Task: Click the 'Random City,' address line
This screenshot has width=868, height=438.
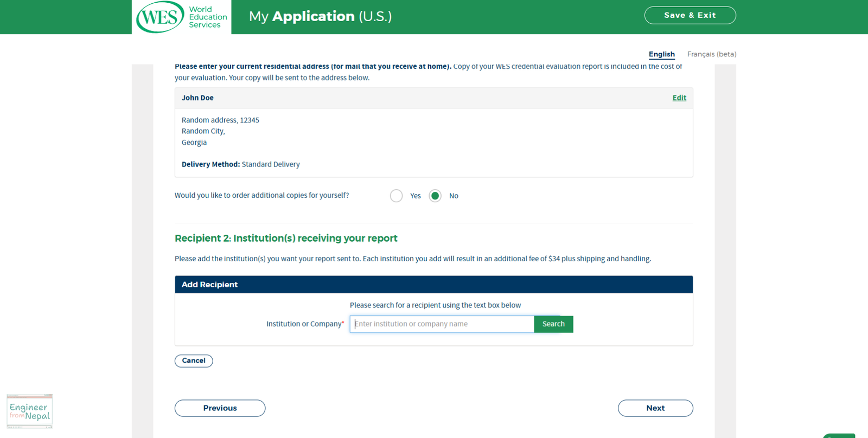Action: coord(203,131)
